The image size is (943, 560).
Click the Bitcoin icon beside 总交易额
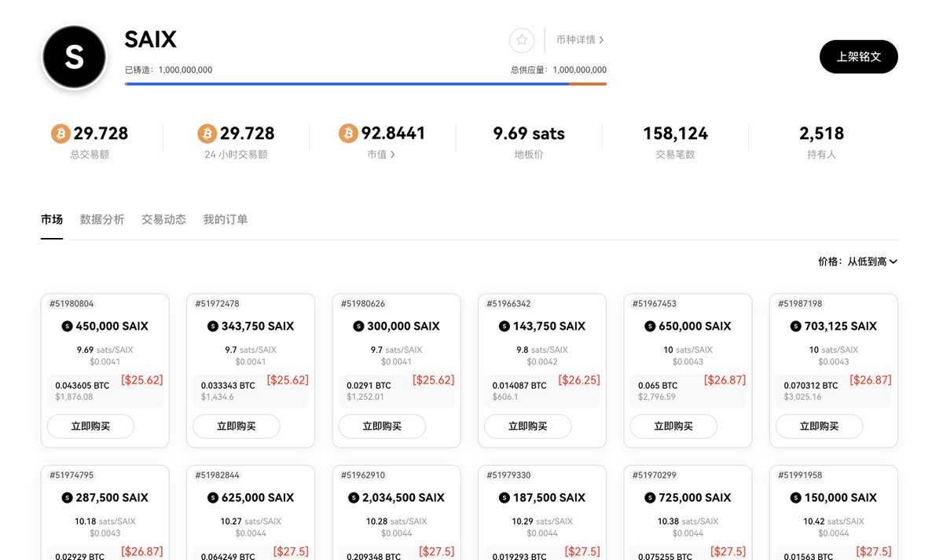coord(62,134)
